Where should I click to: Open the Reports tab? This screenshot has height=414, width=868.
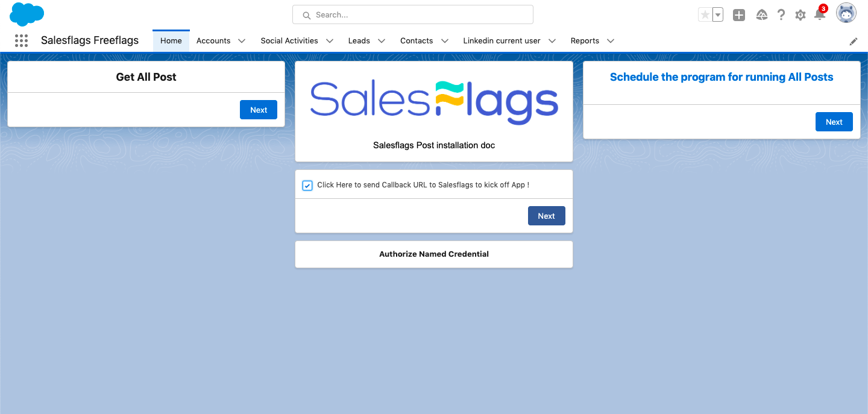[585, 41]
